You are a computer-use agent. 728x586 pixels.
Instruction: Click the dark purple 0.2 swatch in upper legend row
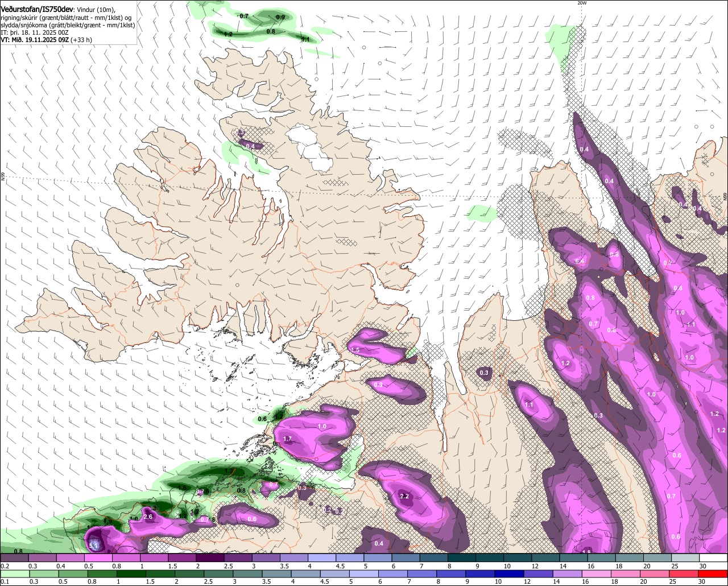[x=14, y=558]
